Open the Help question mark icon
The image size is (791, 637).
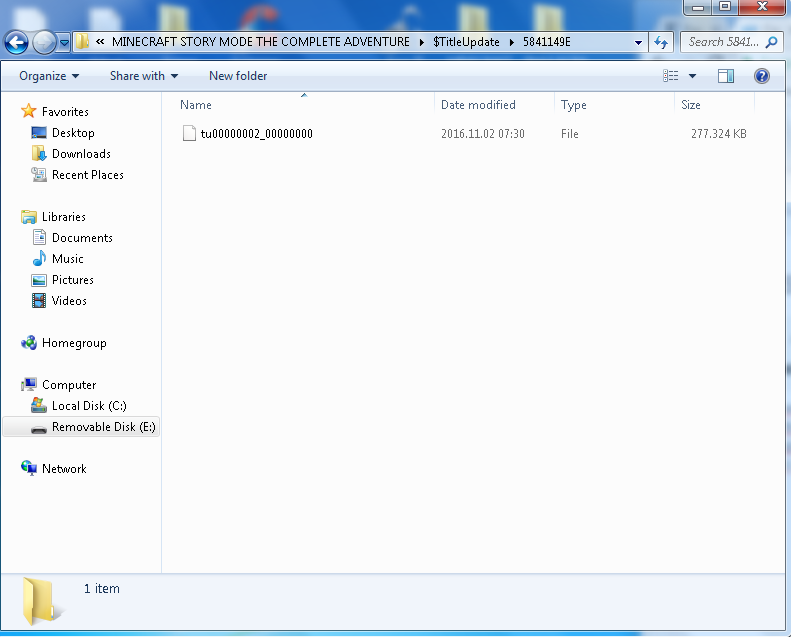pos(761,76)
